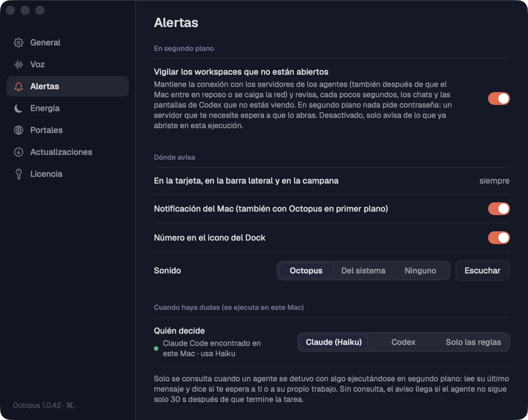Viewport: 528px width, 420px height.
Task: Select Octopus sound option
Action: tap(306, 271)
